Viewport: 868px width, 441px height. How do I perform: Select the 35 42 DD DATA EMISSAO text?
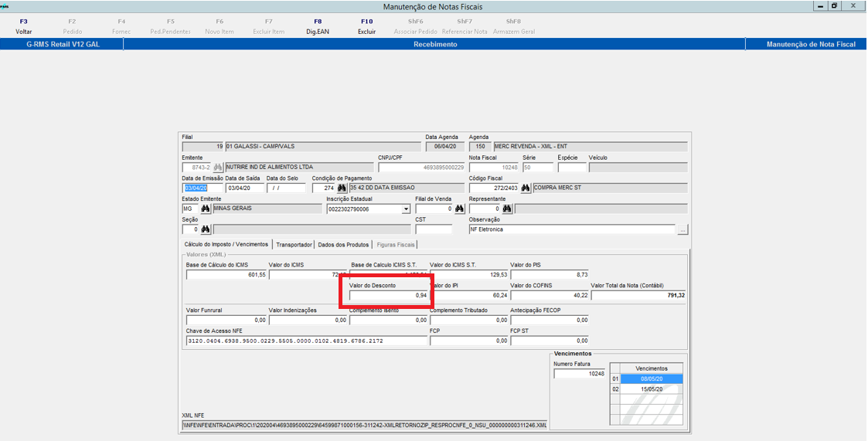coord(383,188)
